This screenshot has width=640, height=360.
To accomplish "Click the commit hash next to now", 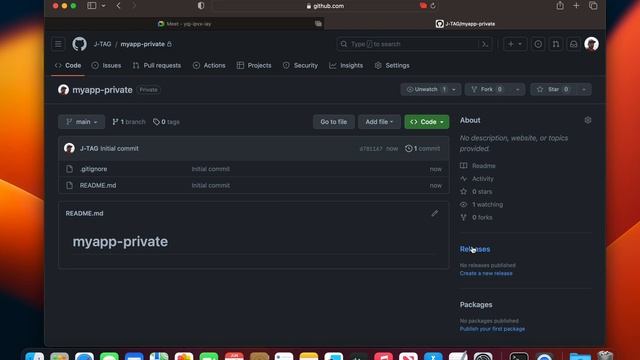I will [371, 149].
